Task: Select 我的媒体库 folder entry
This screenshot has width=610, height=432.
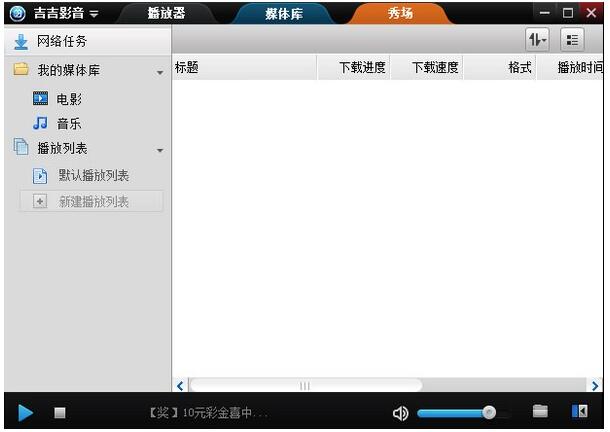Action: [x=88, y=70]
